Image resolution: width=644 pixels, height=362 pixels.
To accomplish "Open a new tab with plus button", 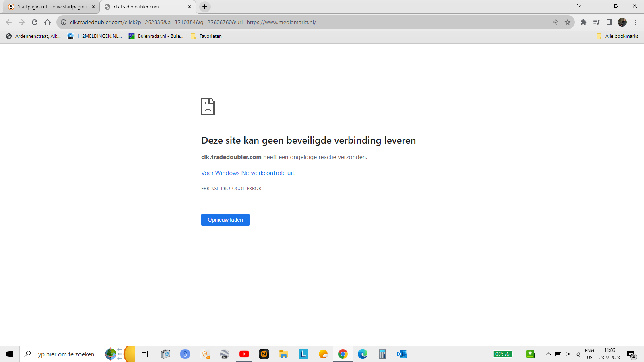I will click(x=205, y=7).
